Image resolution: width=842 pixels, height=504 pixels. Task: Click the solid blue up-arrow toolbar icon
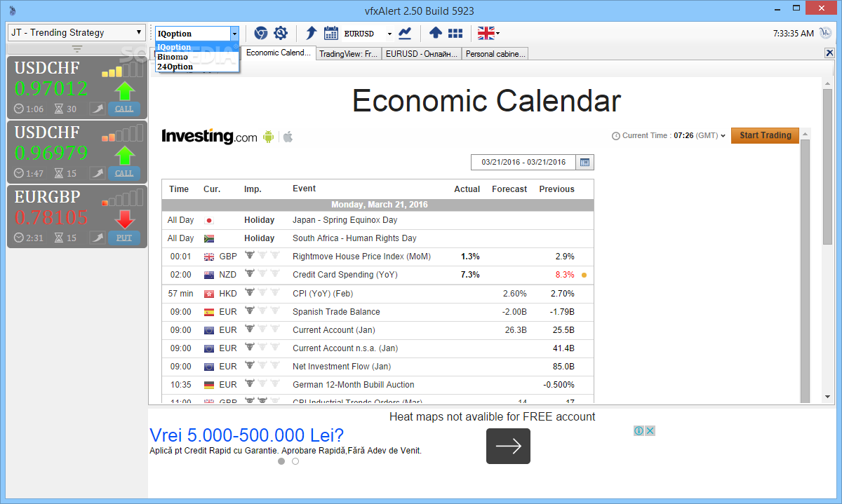tap(435, 33)
